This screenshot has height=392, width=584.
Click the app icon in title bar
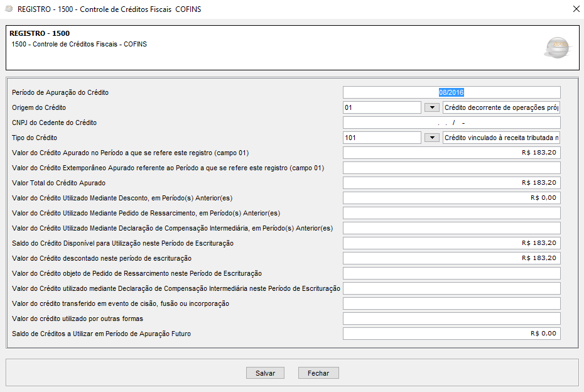[9, 9]
